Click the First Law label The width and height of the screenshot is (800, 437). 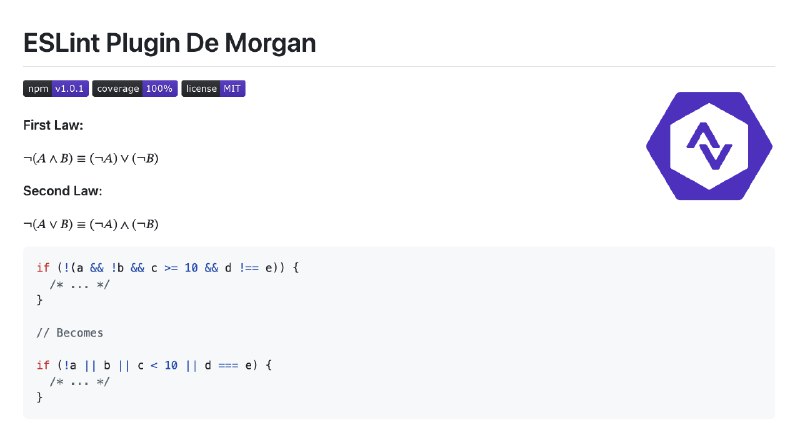coord(53,125)
